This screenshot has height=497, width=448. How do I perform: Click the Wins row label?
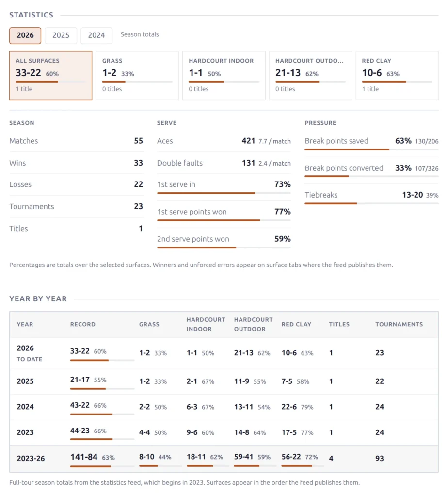pyautogui.click(x=17, y=163)
